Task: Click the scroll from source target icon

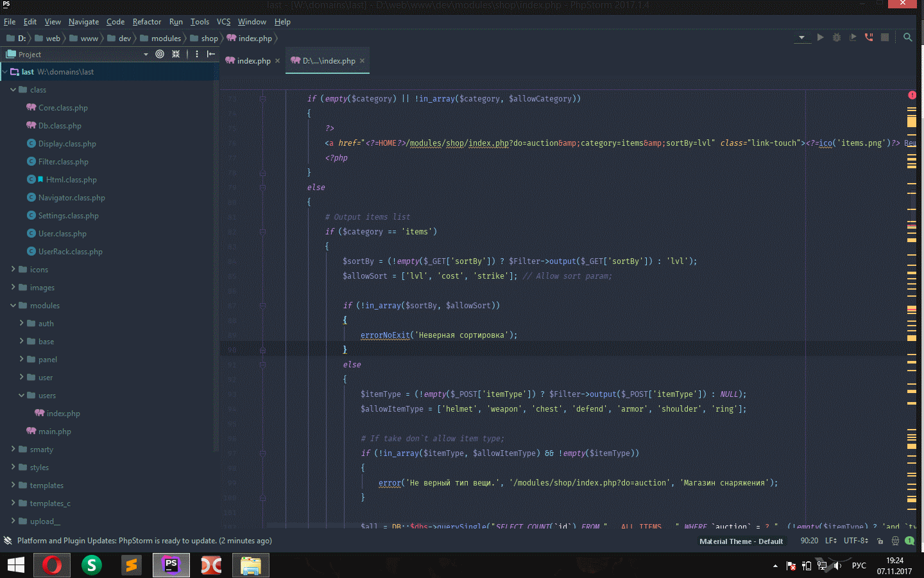Action: click(160, 55)
